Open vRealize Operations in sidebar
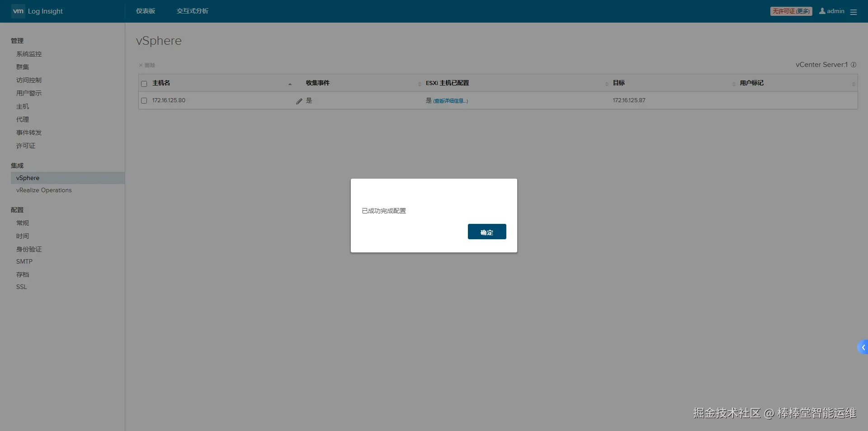Viewport: 868px width, 431px height. click(44, 190)
